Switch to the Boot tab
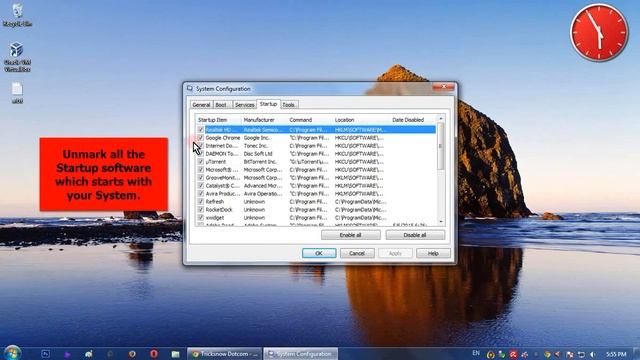Viewport: 640px width, 360px height. [222, 105]
